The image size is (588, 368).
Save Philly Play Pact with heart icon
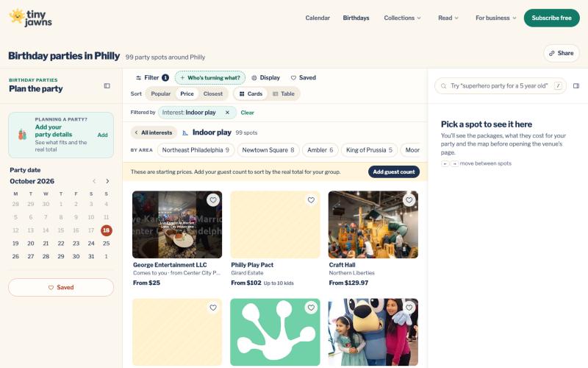(x=311, y=200)
